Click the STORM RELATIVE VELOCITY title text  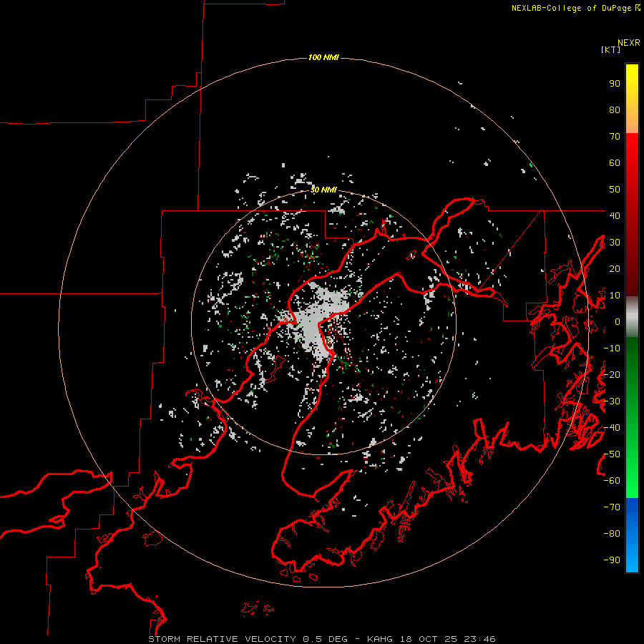click(x=222, y=639)
